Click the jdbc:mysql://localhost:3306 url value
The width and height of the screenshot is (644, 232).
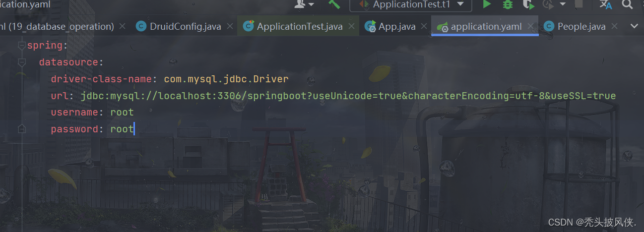click(x=348, y=96)
